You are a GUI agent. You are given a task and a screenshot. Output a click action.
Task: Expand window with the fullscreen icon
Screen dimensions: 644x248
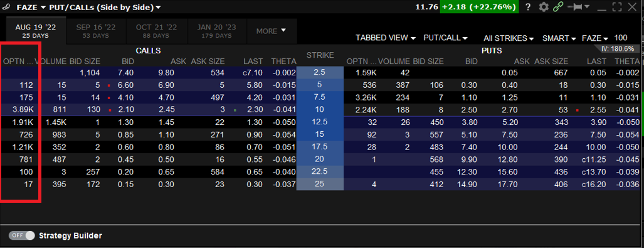pos(617,6)
